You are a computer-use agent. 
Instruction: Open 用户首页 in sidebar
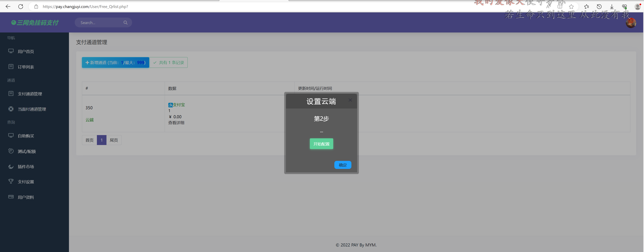pos(26,51)
